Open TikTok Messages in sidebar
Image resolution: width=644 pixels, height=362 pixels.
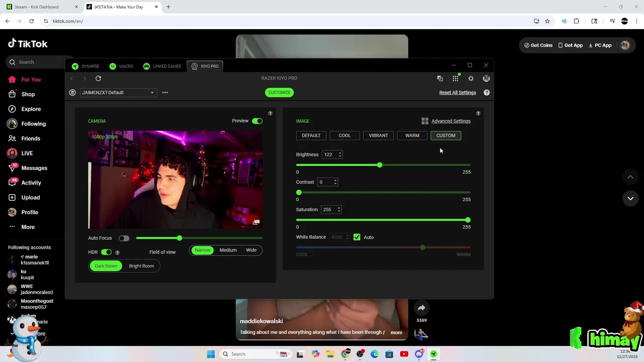34,168
